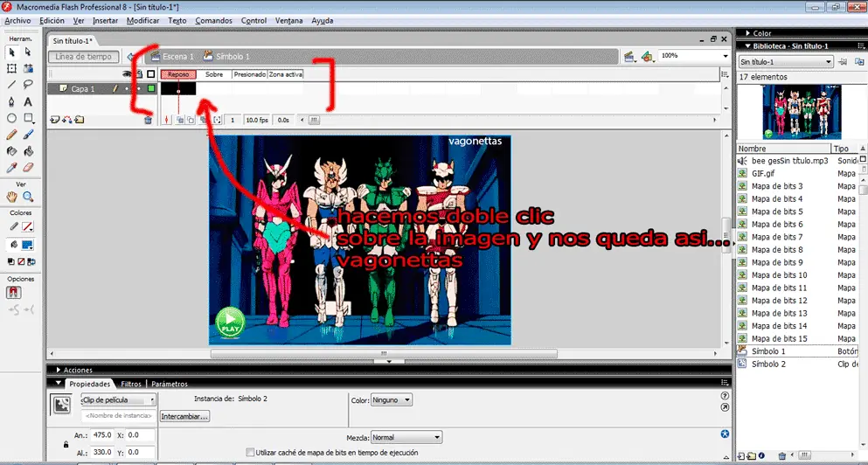The height and width of the screenshot is (465, 868).
Task: Switch to the Parámetros tab
Action: coord(170,384)
